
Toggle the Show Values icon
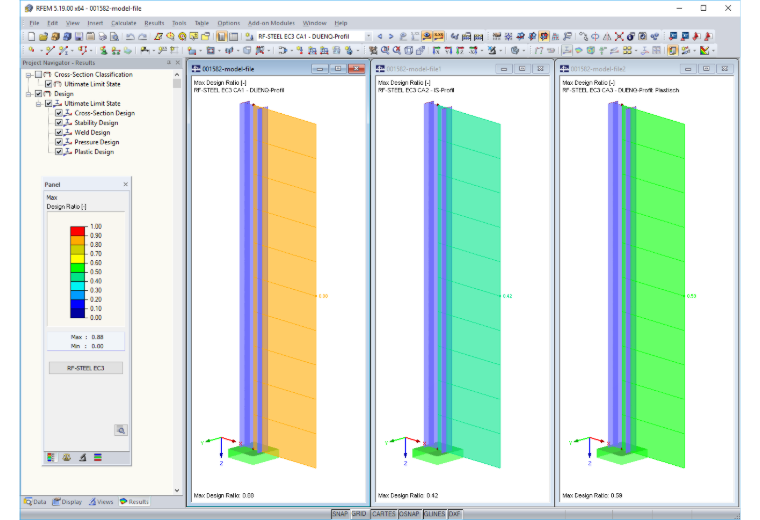point(439,36)
